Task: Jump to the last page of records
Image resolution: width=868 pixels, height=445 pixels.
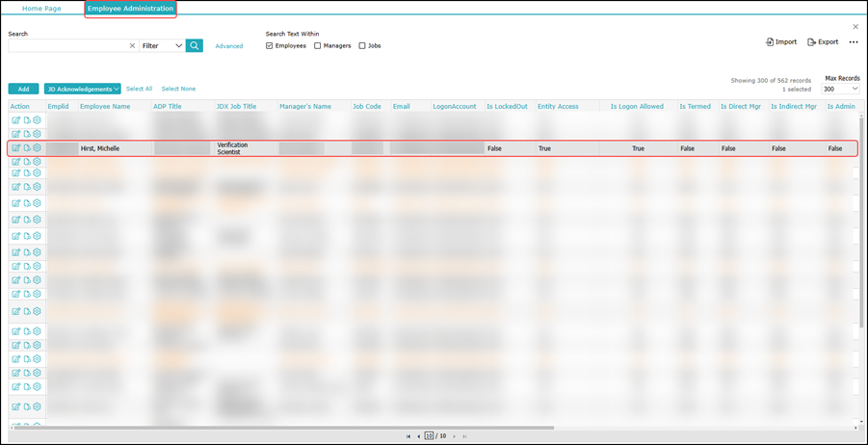Action: (465, 436)
